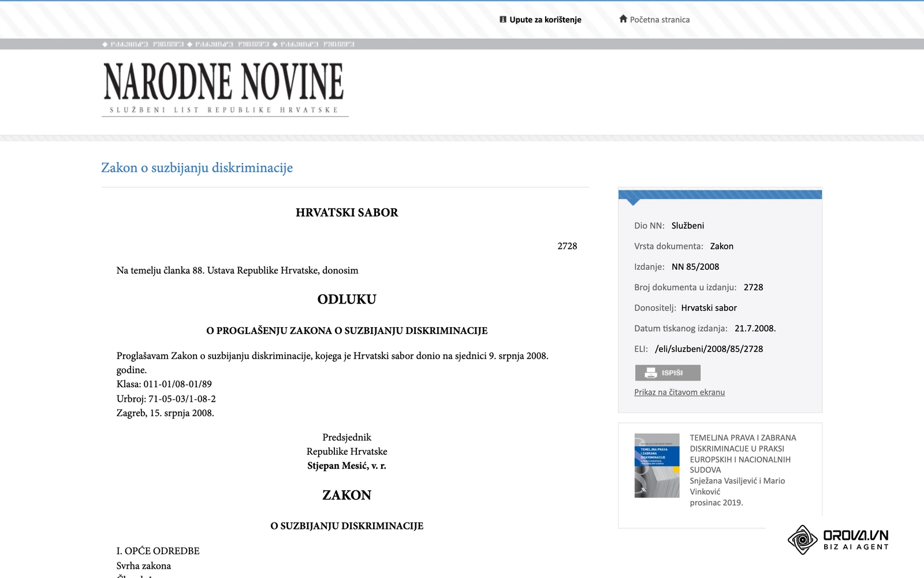Click the ELI value /eli/sluzbeni/2008/85/2728
Viewport: 924px width, 578px height.
click(x=709, y=349)
